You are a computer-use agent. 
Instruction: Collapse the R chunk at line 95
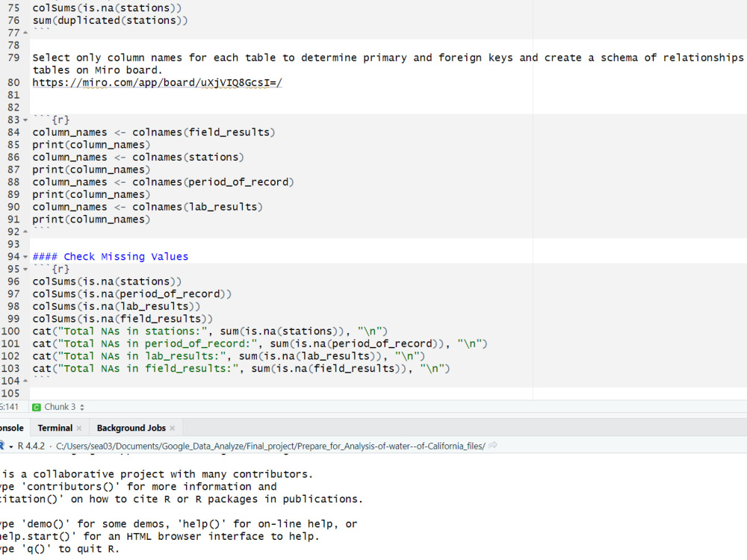(25, 269)
